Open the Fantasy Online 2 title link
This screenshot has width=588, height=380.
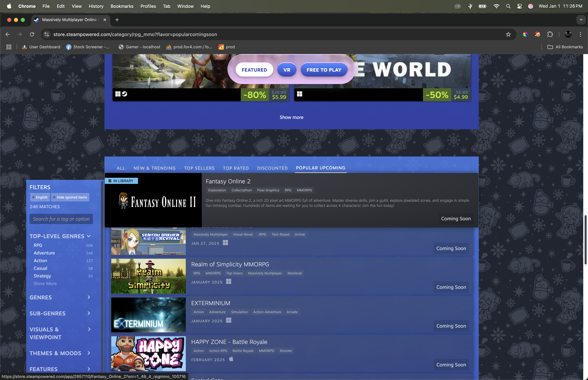[228, 181]
